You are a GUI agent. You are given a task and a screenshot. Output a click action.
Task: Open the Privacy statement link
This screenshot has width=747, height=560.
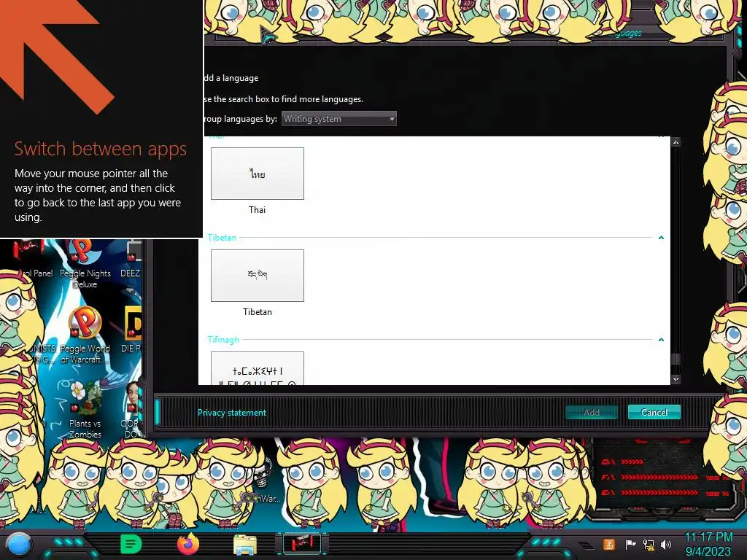[231, 413]
